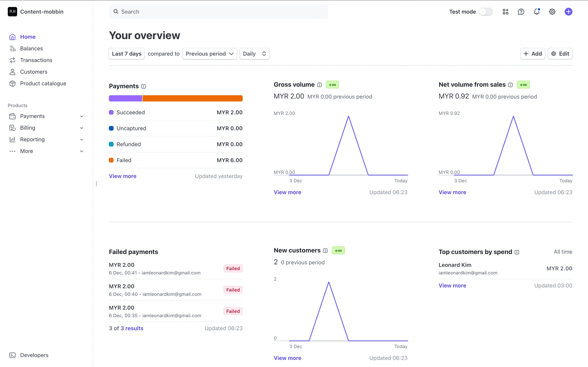Click the info icon next to Gross volume
588x367 pixels.
click(x=320, y=85)
